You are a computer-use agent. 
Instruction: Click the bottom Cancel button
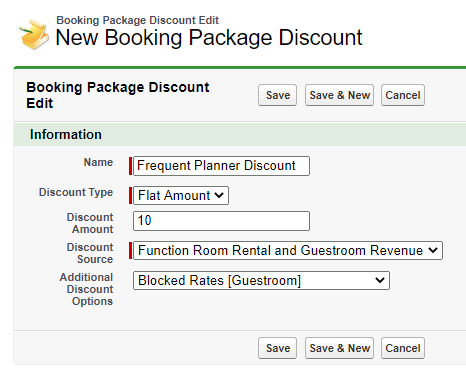coord(403,348)
